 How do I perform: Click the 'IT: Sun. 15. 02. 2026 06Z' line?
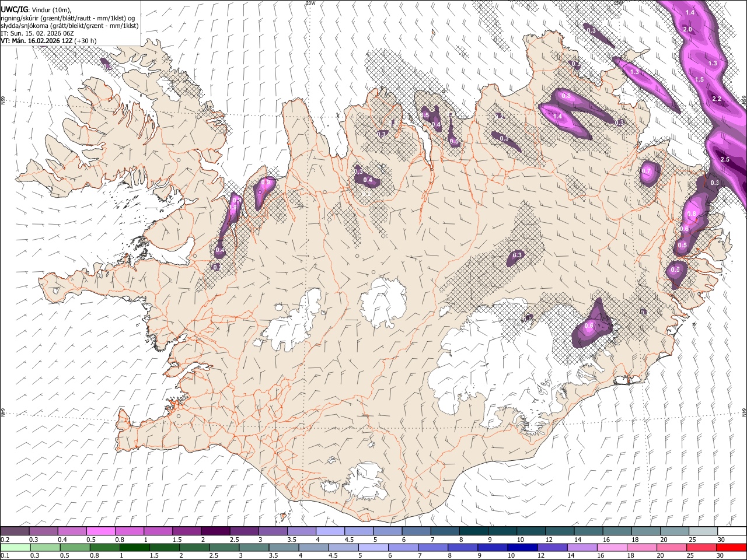[x=37, y=33]
